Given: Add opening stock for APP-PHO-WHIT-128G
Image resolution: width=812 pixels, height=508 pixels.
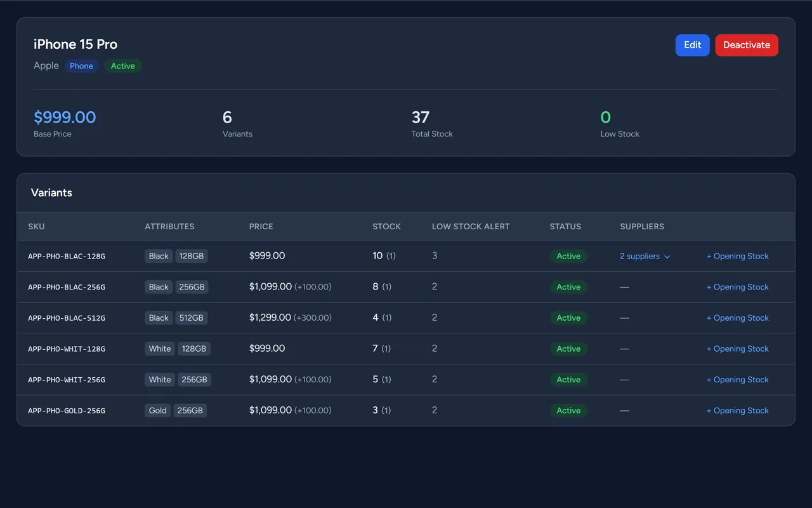Looking at the screenshot, I should coord(738,349).
